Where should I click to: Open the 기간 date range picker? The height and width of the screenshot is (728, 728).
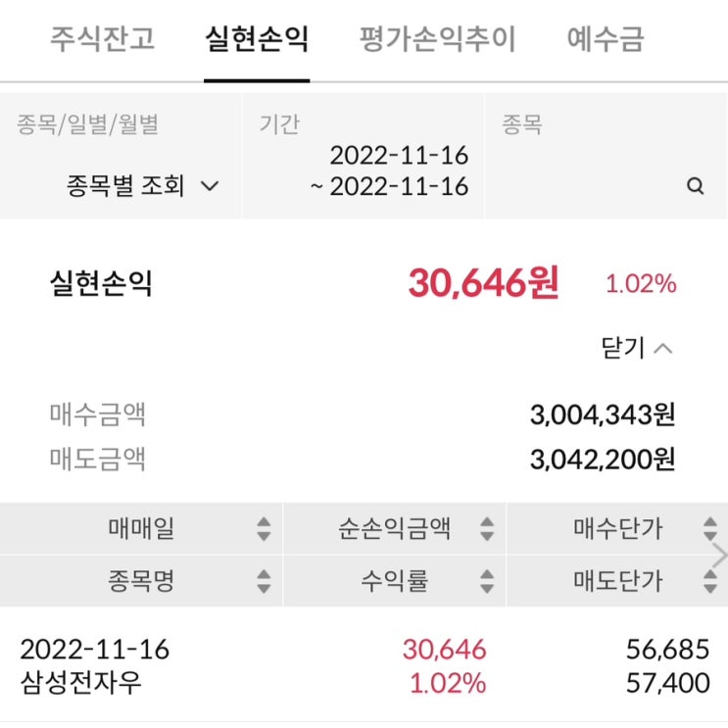click(389, 170)
